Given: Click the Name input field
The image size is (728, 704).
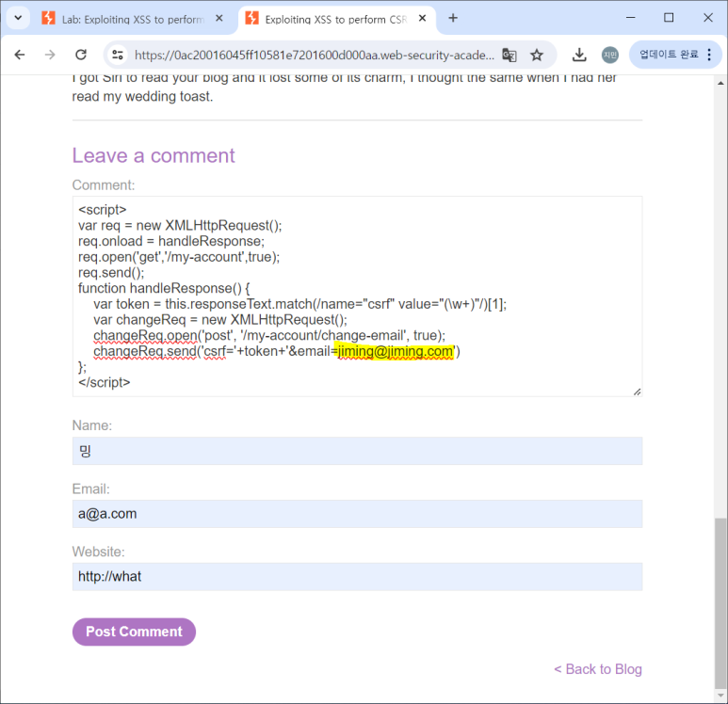Looking at the screenshot, I should [357, 451].
